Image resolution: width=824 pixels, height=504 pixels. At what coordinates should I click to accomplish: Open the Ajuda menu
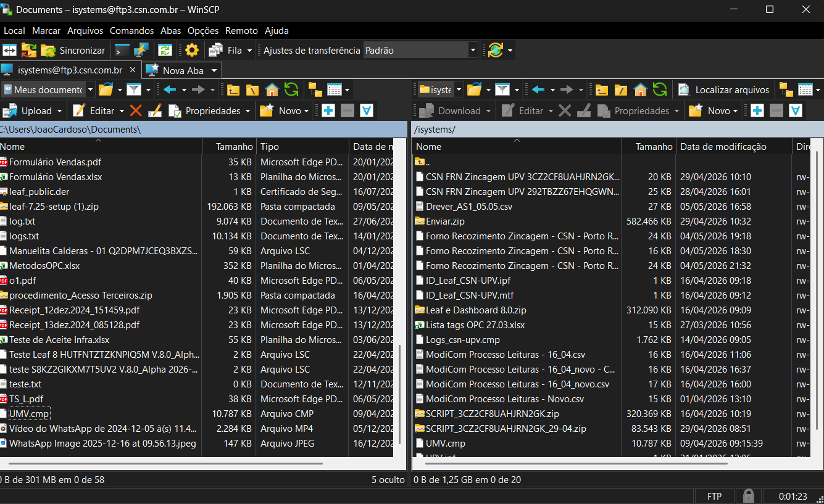point(277,31)
